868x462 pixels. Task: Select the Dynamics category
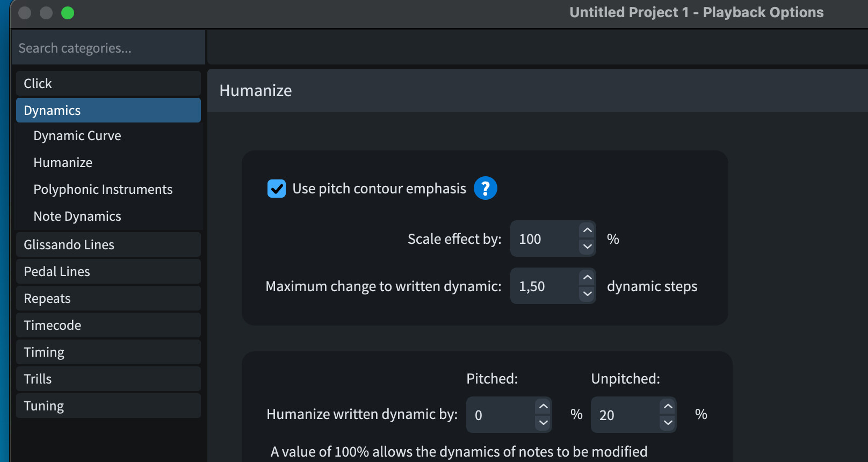(x=108, y=111)
